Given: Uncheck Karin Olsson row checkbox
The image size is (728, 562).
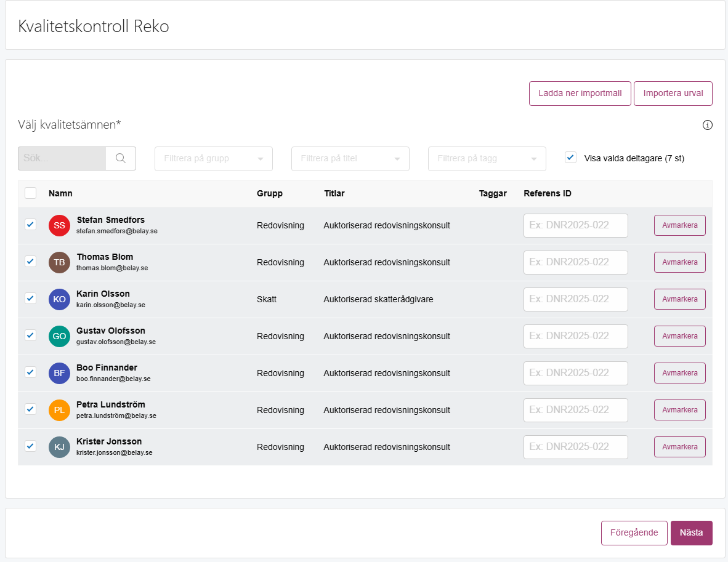Looking at the screenshot, I should tap(31, 299).
